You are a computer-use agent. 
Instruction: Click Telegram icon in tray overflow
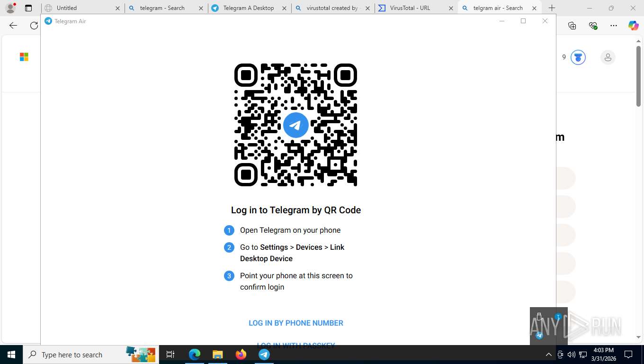[539, 336]
